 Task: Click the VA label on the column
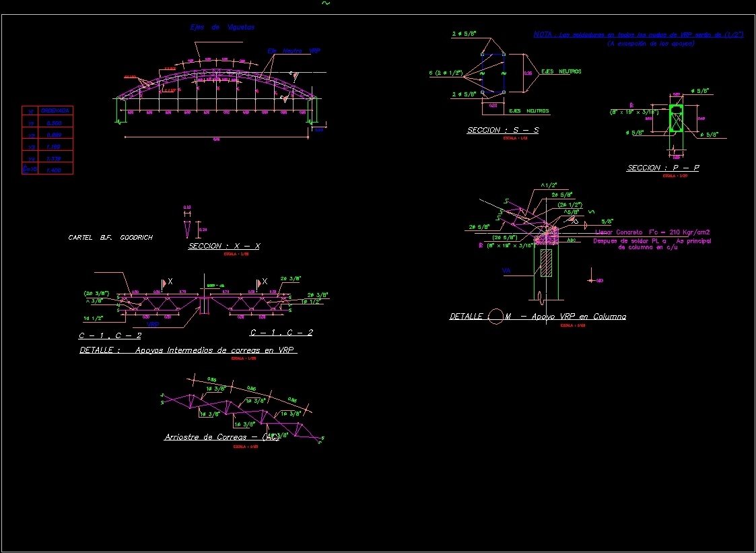click(x=506, y=271)
